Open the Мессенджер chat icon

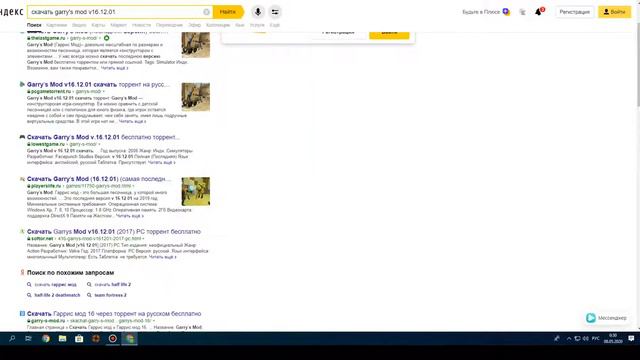point(591,318)
